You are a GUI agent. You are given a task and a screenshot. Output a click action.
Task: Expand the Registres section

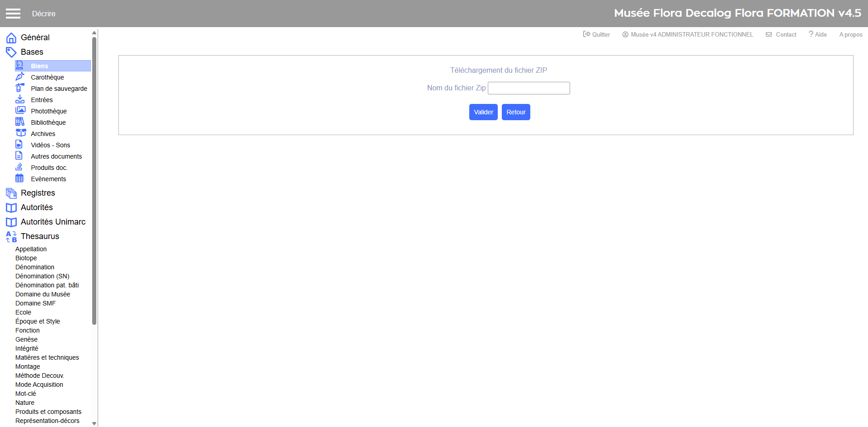point(38,193)
